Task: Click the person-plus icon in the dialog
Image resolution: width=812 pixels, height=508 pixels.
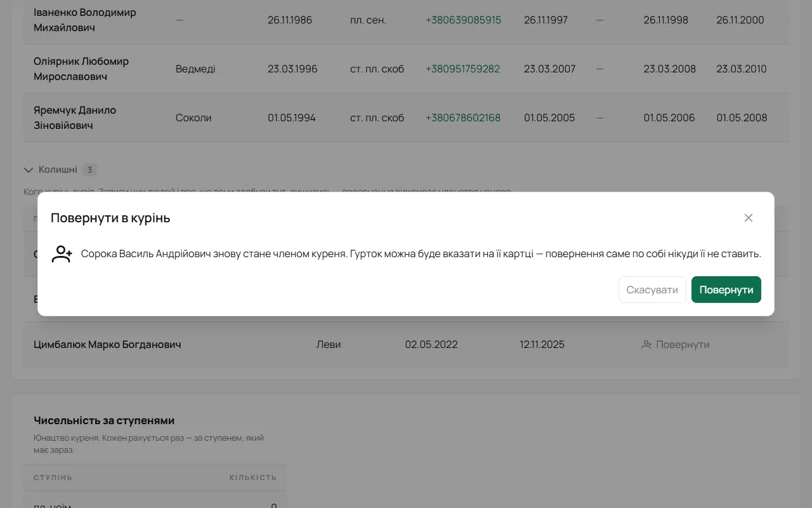Action: [x=62, y=254]
